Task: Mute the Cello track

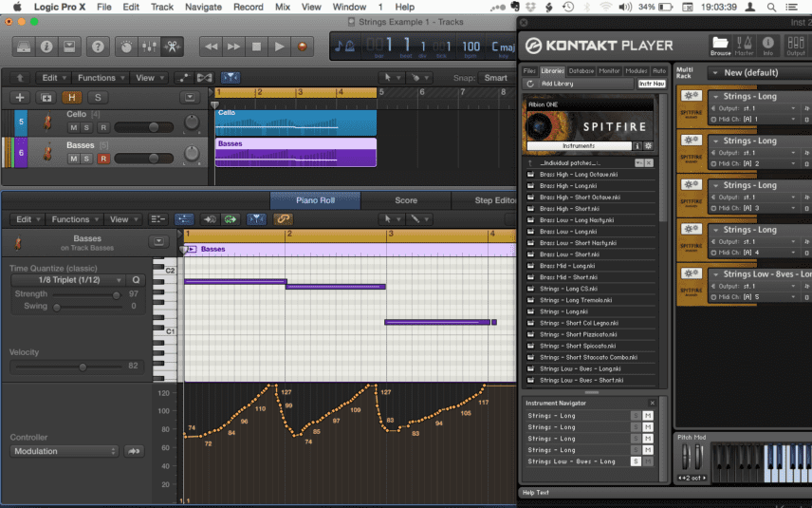Action: click(74, 127)
